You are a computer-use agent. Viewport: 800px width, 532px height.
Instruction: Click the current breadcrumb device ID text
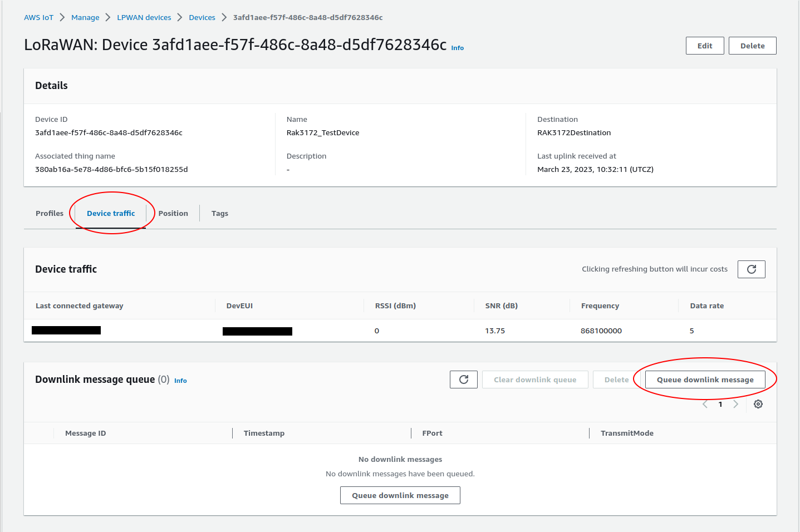(x=308, y=17)
